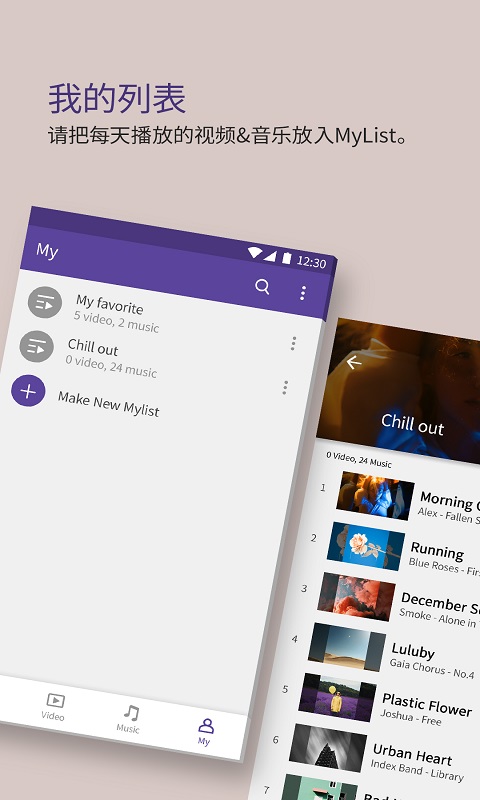Open the Urban Heart track thumbnail
480x800 pixels.
(x=328, y=747)
